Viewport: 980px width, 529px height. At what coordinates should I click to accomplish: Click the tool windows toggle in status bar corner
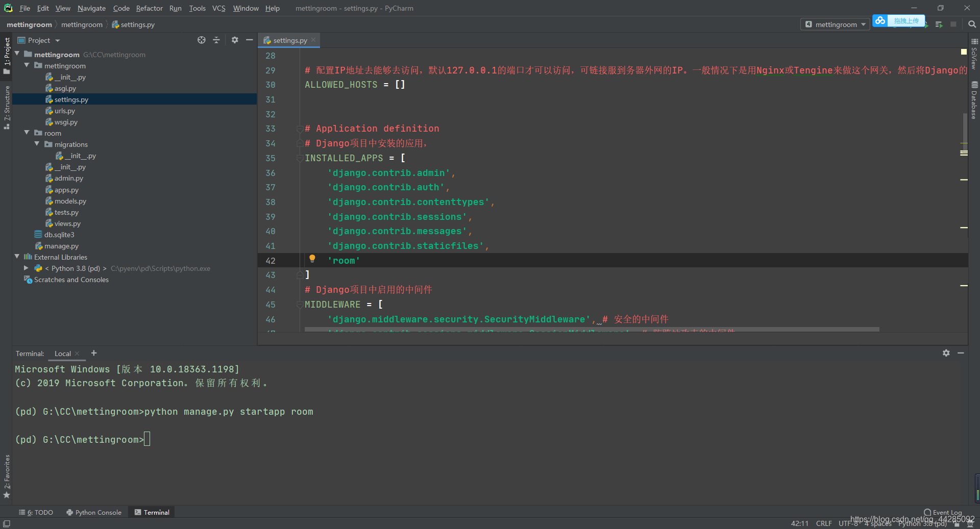click(x=7, y=524)
